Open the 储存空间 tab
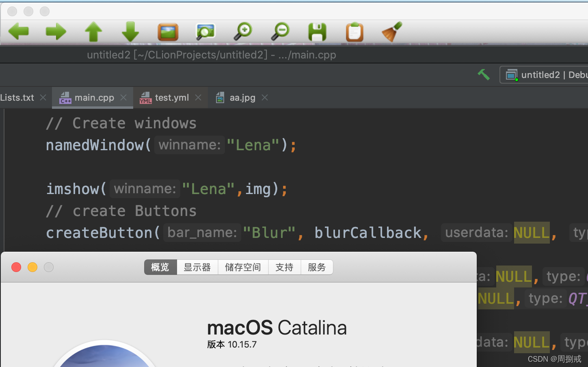The height and width of the screenshot is (367, 588). point(243,267)
